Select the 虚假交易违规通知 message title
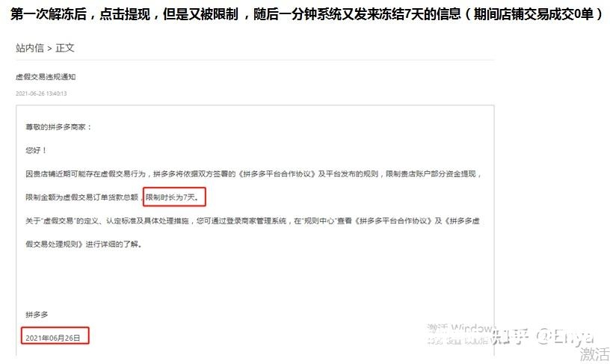The image size is (610, 364). [x=46, y=76]
